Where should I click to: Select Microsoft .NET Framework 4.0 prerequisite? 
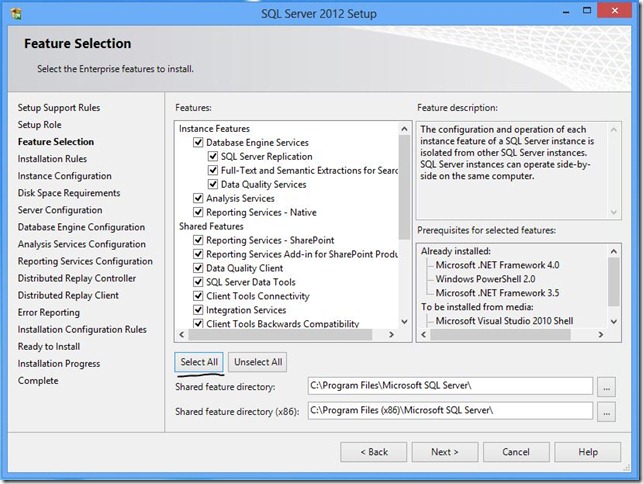[497, 265]
